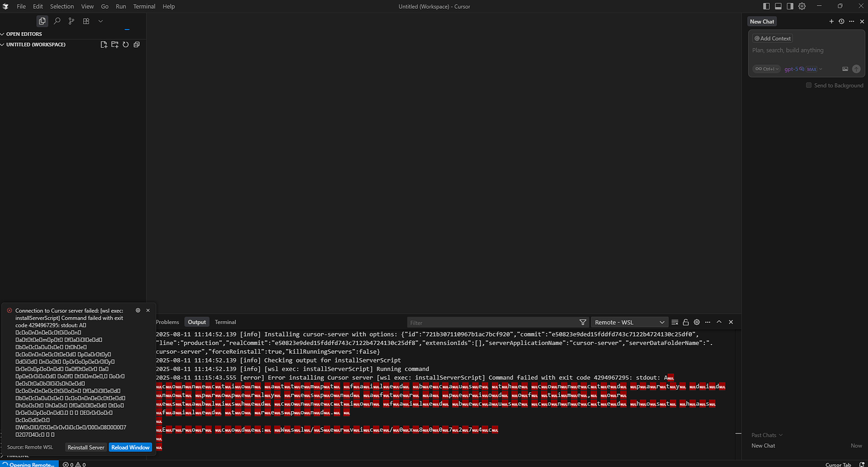Screen dimensions: 868x467
Task: Create a new file in the workspace
Action: tap(103, 44)
